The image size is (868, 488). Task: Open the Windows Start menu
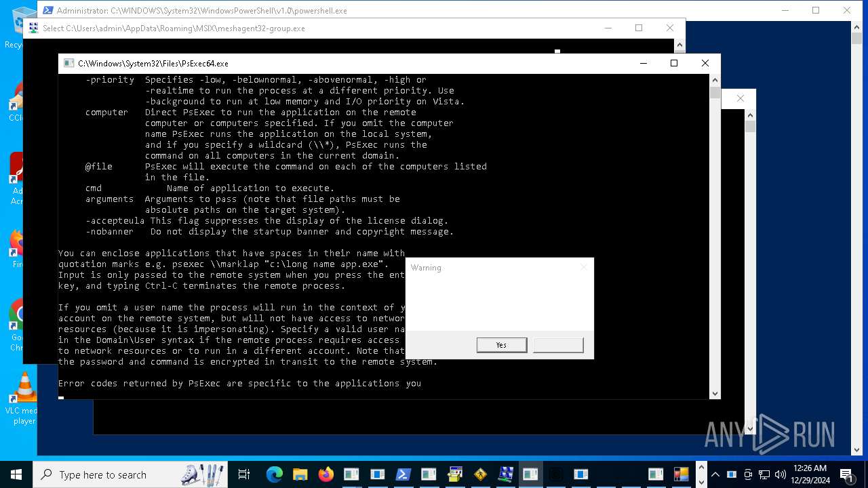pos(16,474)
